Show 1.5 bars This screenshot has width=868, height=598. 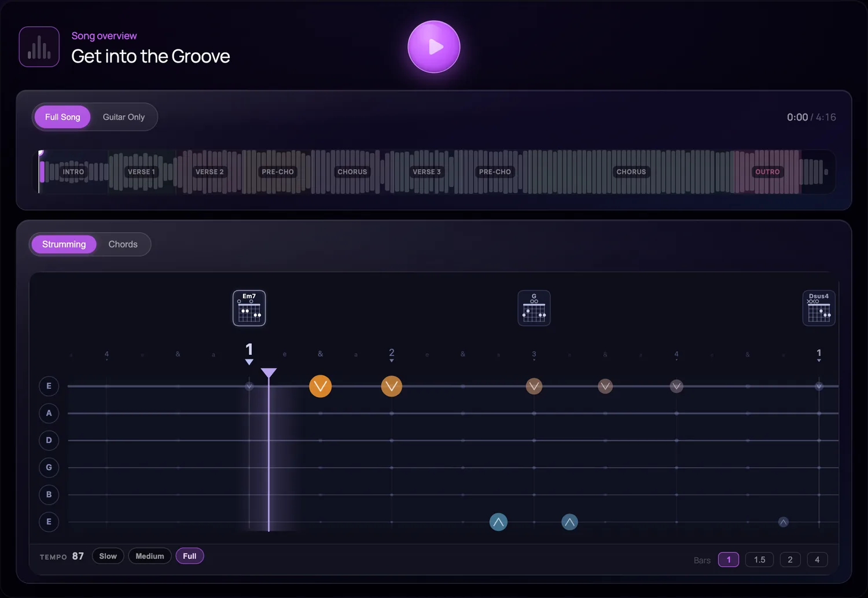[760, 560]
